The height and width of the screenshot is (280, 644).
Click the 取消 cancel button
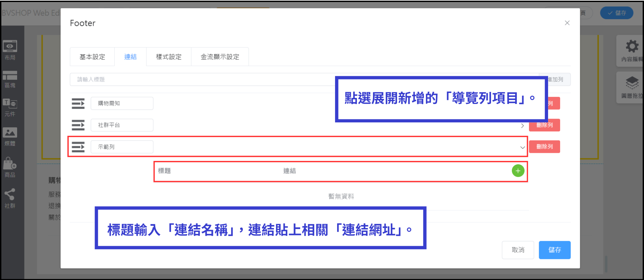click(518, 250)
